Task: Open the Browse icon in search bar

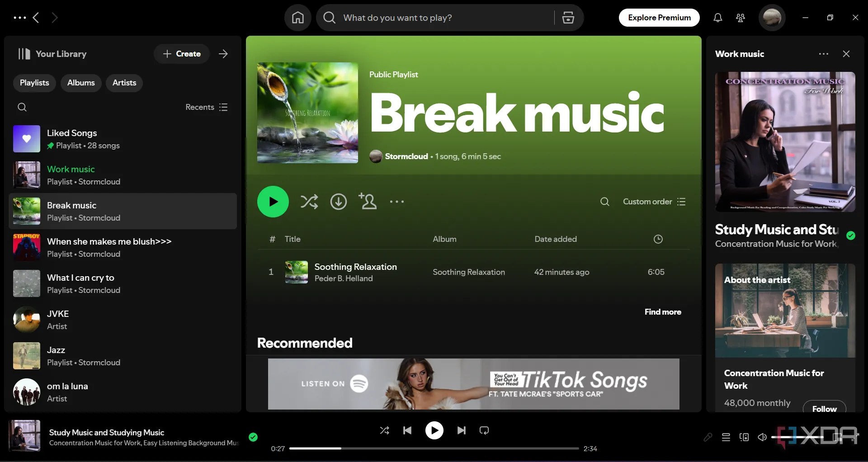Action: point(568,18)
